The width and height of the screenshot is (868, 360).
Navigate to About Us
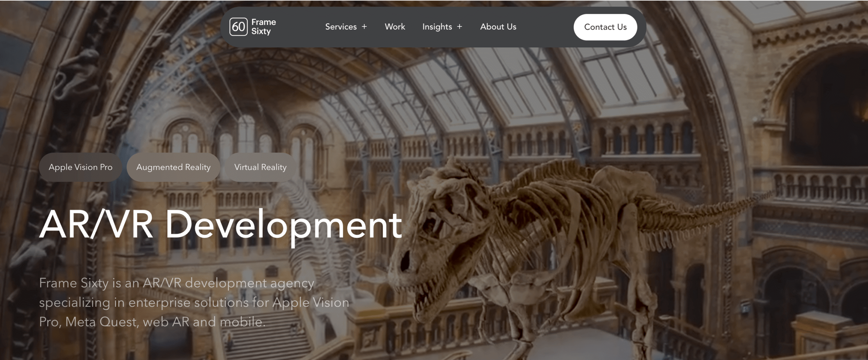click(498, 27)
